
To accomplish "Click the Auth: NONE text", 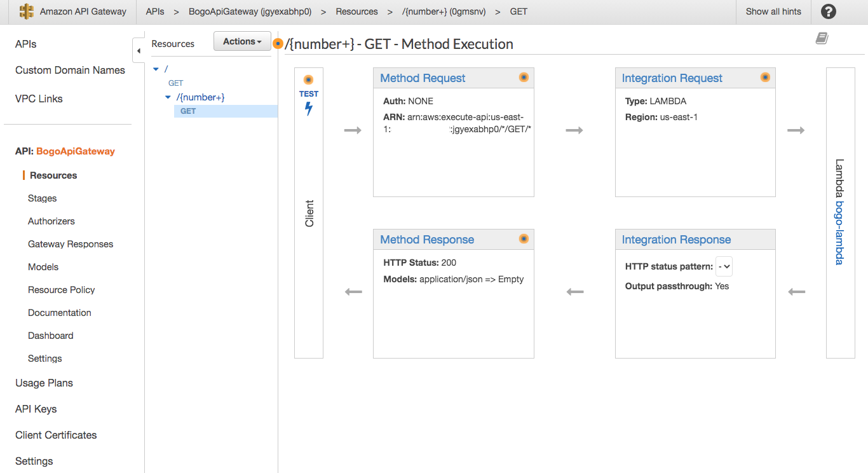I will [408, 101].
